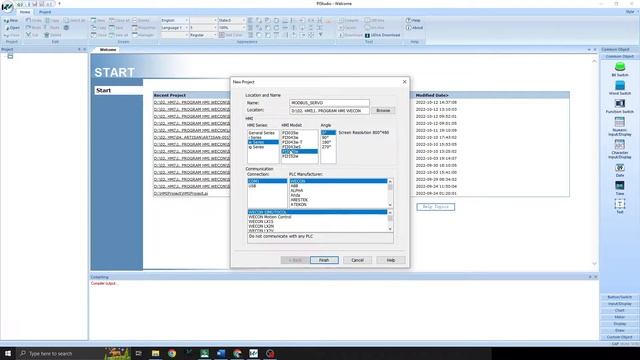Viewport: 640px width, 360px height.
Task: Select the Numeric Input/Display object icon
Action: pyautogui.click(x=620, y=122)
